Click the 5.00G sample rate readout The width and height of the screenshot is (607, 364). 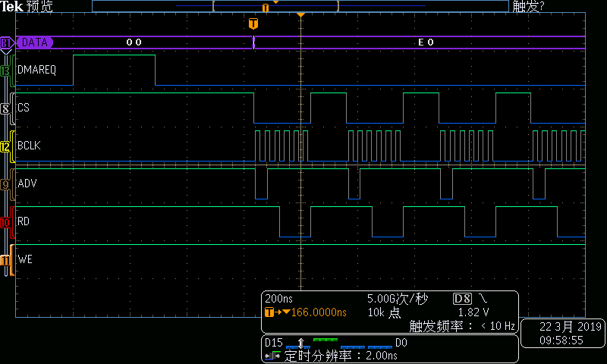(398, 299)
